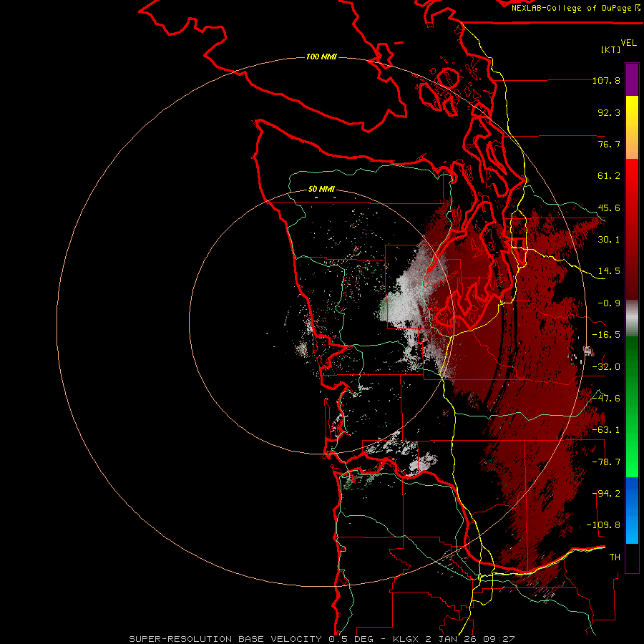Click the -16.5 legend value

coord(606,335)
